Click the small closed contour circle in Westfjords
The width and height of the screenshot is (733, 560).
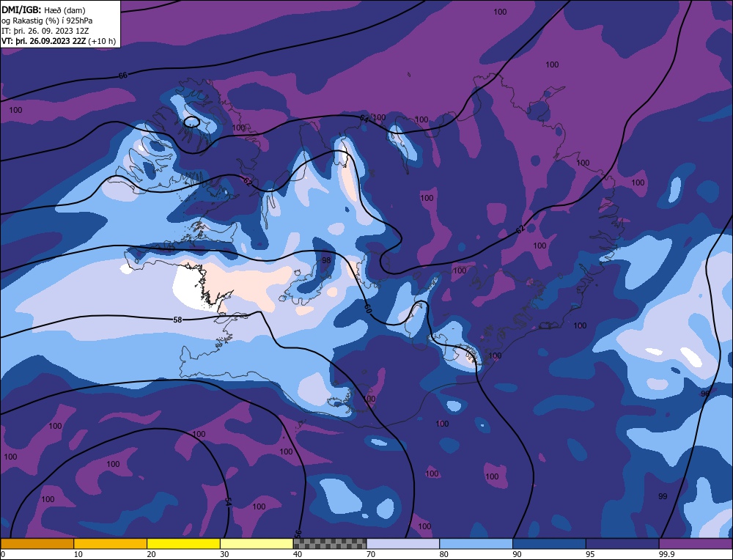click(191, 122)
